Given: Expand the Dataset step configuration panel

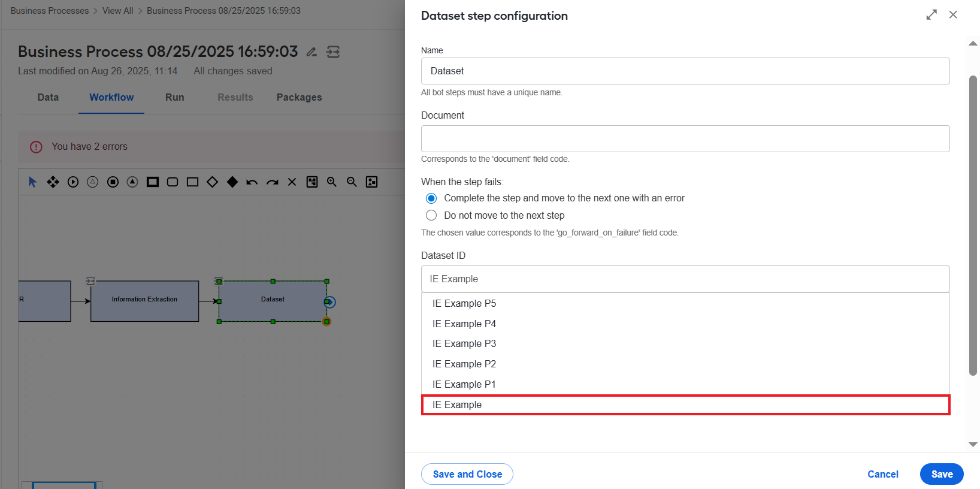Looking at the screenshot, I should click(x=931, y=15).
